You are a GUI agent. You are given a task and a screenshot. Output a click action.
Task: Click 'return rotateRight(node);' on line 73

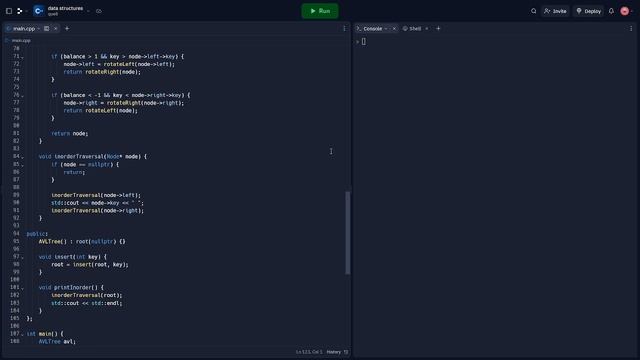tap(102, 72)
